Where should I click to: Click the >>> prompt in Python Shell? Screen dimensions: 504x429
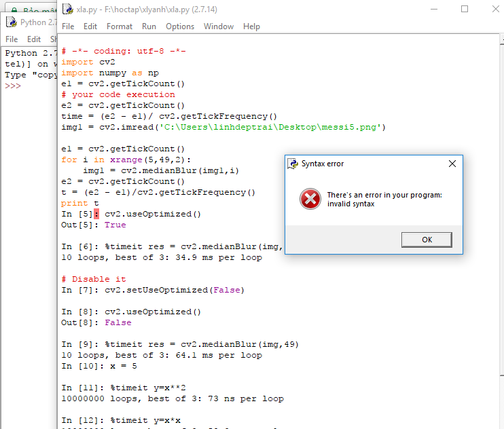point(13,86)
